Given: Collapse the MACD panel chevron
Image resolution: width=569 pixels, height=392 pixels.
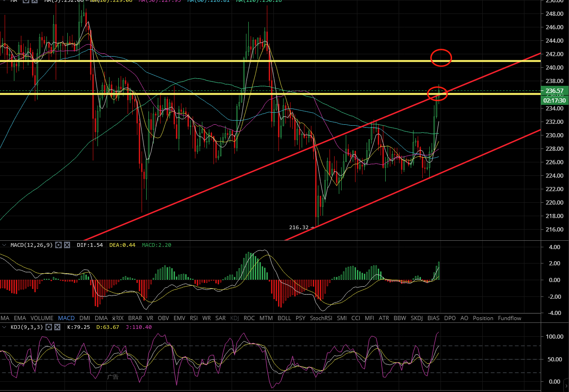Looking at the screenshot, I should tap(4, 244).
